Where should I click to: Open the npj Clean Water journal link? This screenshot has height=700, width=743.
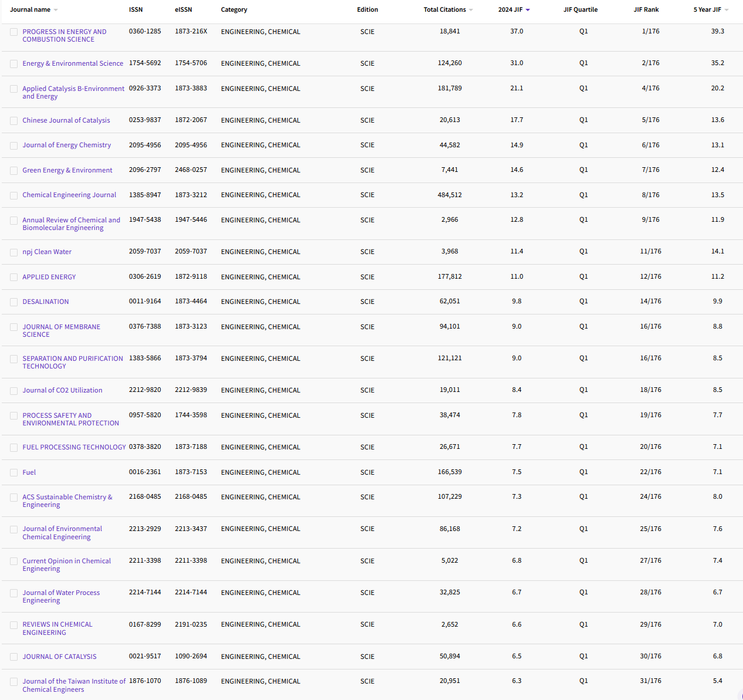tap(47, 251)
